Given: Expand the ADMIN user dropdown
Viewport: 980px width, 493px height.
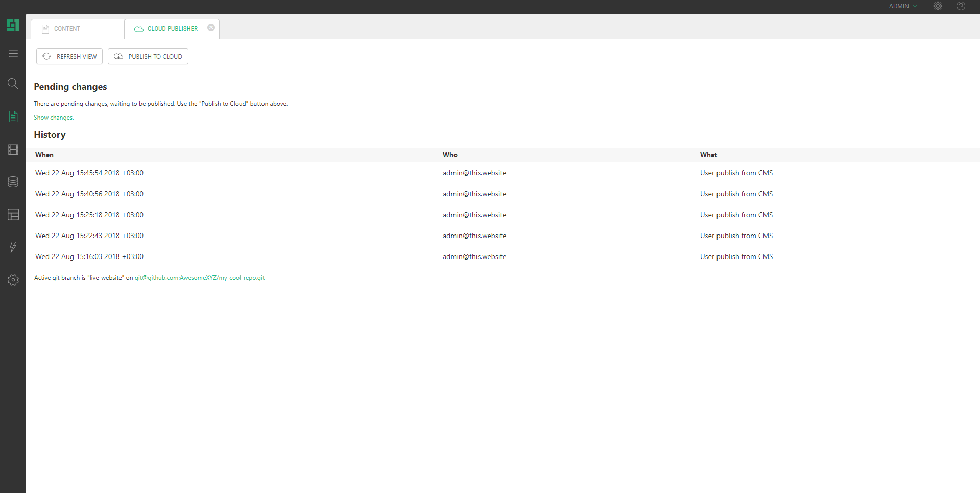Looking at the screenshot, I should pyautogui.click(x=902, y=6).
